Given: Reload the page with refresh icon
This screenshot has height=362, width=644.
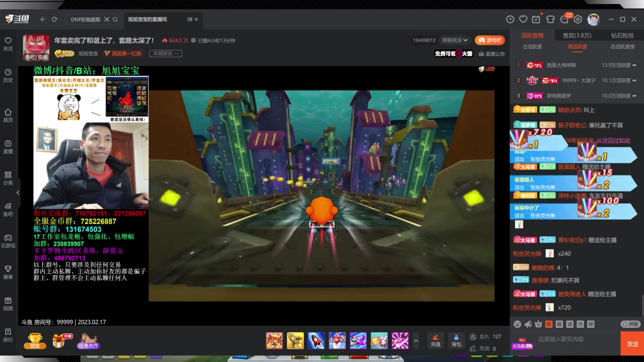Looking at the screenshot, I should 54,19.
